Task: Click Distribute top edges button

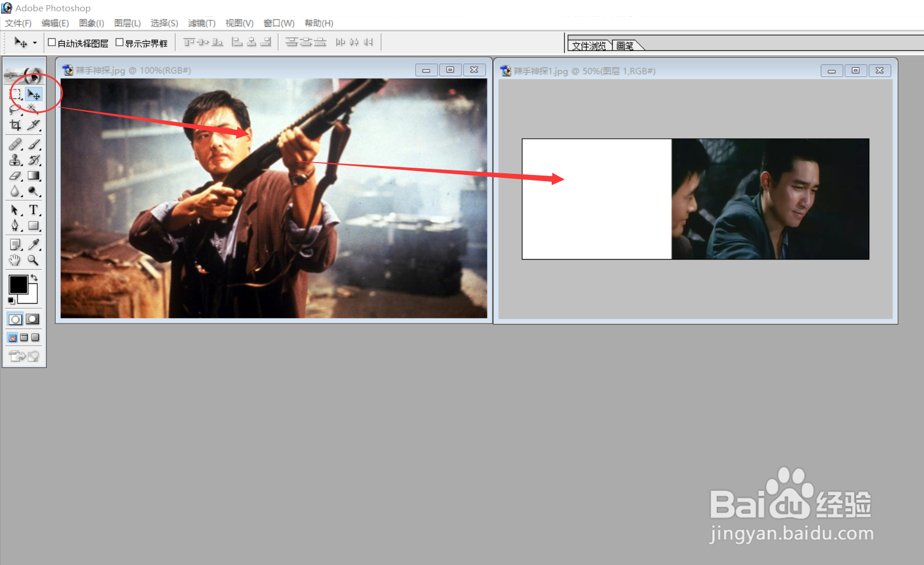Action: coord(291,42)
